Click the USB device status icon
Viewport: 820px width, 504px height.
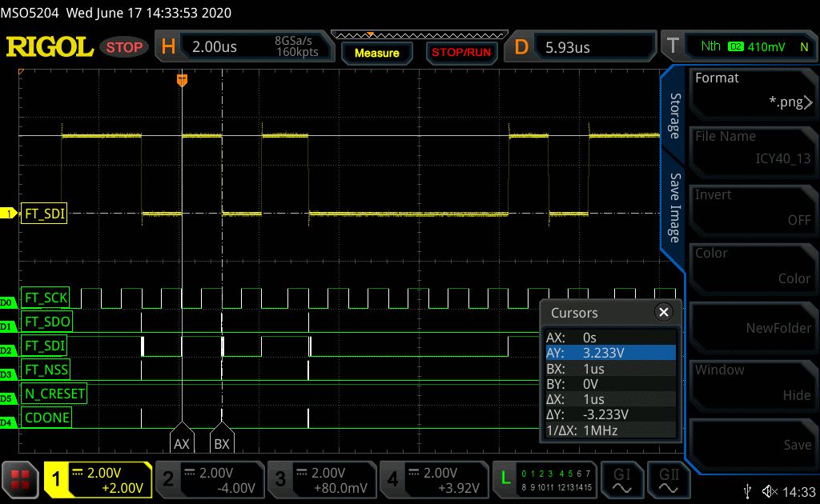pyautogui.click(x=747, y=491)
